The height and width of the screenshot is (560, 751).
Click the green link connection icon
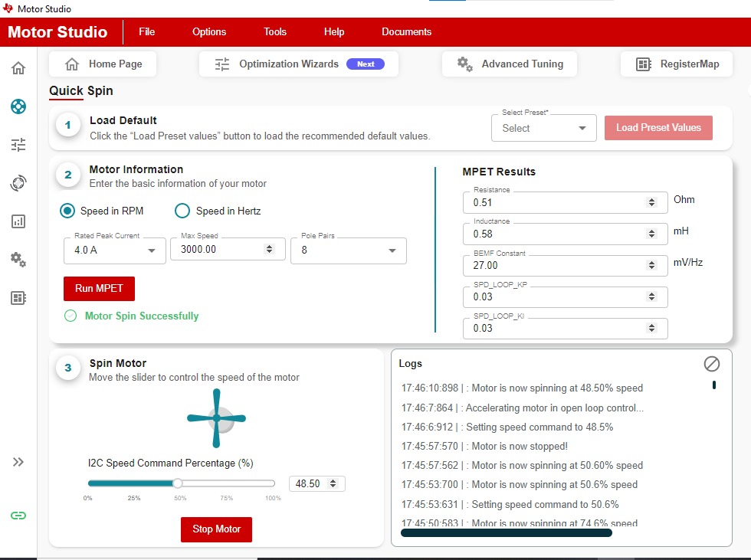point(18,516)
